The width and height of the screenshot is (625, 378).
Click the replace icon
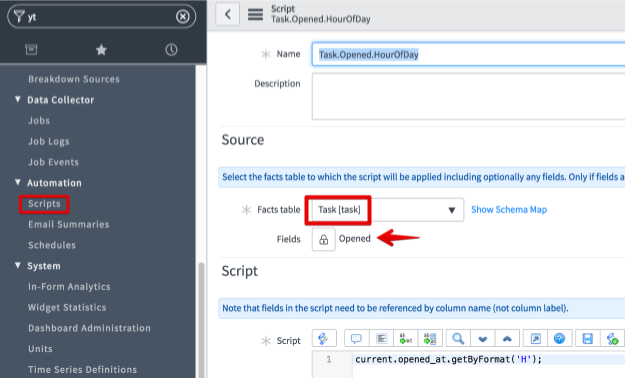pos(406,339)
